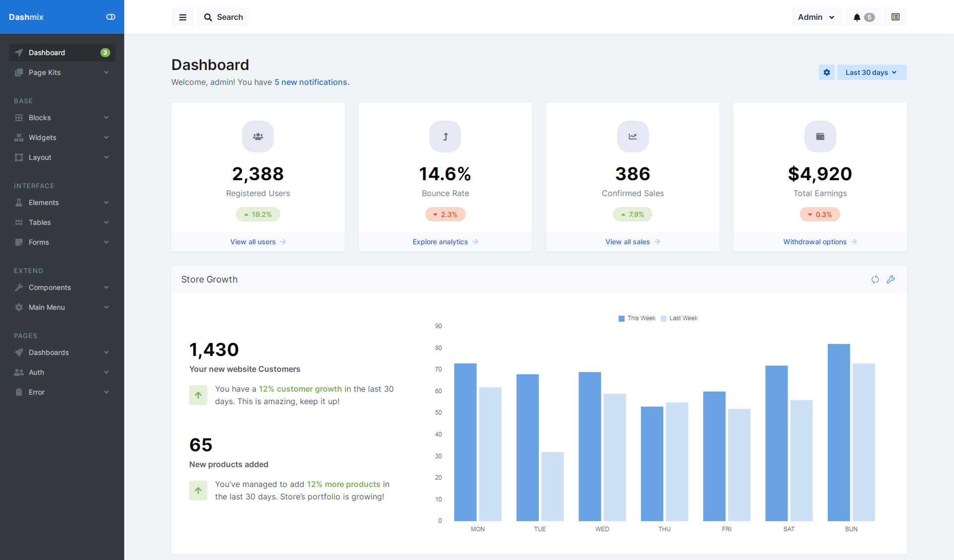Open the Admin user dropdown

pyautogui.click(x=815, y=17)
